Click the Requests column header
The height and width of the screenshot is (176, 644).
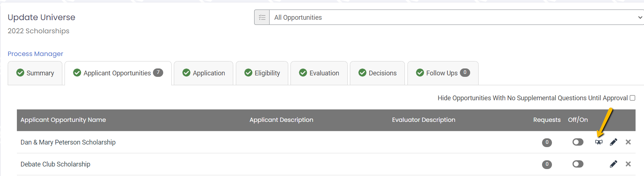pos(547,120)
